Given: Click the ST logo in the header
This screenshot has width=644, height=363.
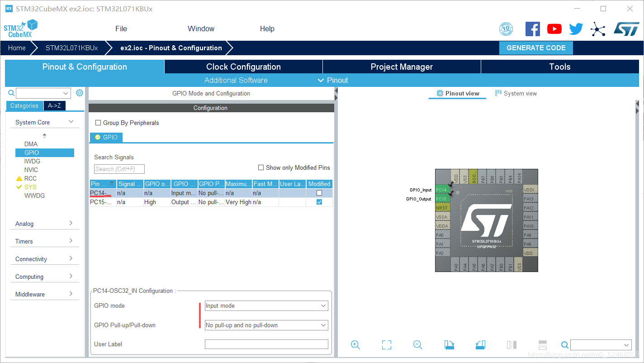Looking at the screenshot, I should tap(626, 29).
